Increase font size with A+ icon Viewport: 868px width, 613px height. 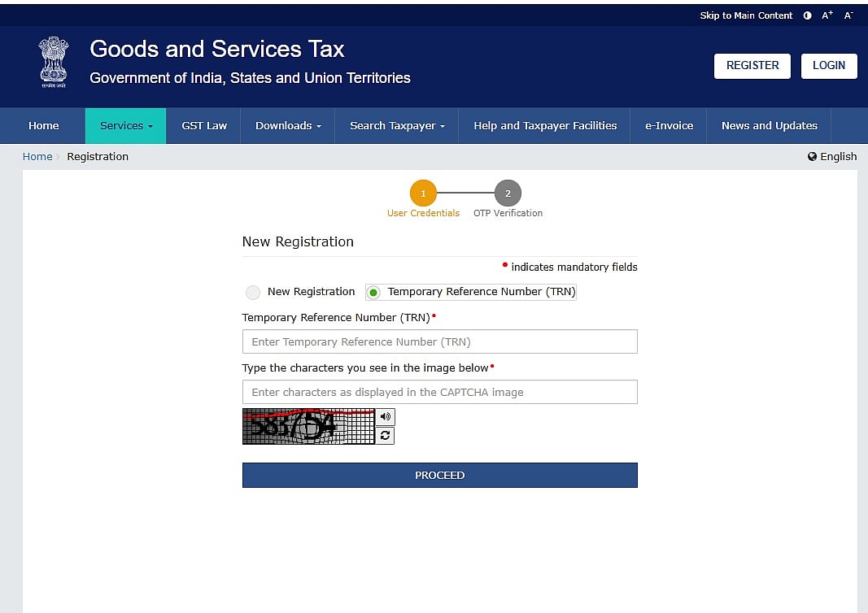click(x=827, y=15)
